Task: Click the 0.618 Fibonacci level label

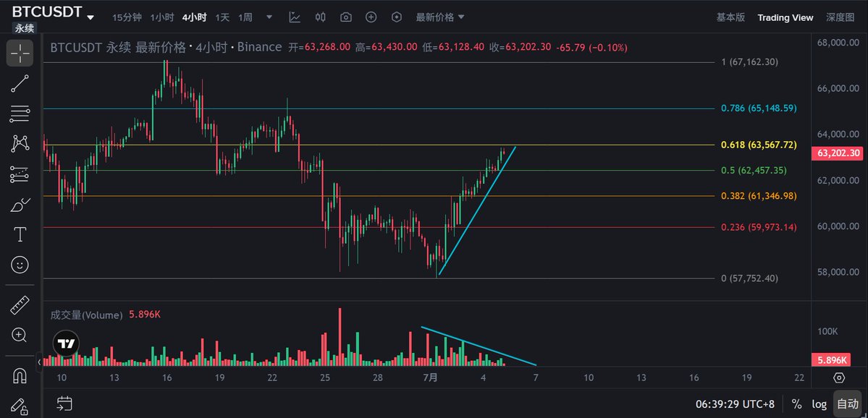Action: [x=759, y=145]
